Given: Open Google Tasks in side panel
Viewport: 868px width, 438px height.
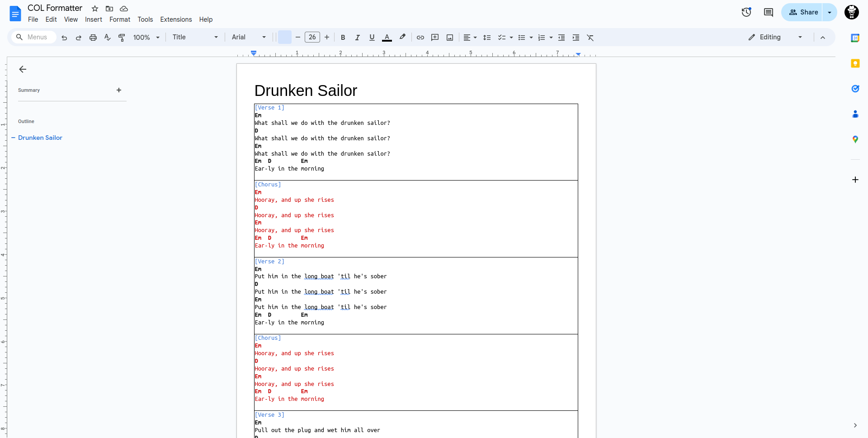Looking at the screenshot, I should 855,89.
